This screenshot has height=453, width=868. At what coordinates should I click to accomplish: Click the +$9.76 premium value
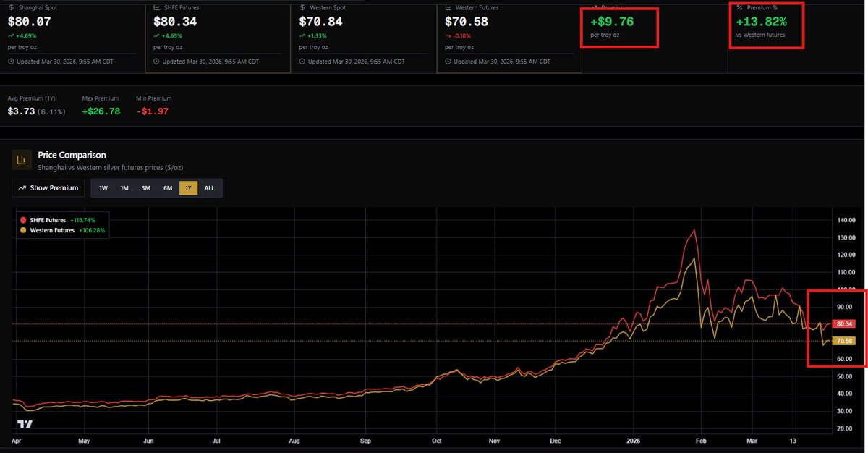click(x=612, y=22)
